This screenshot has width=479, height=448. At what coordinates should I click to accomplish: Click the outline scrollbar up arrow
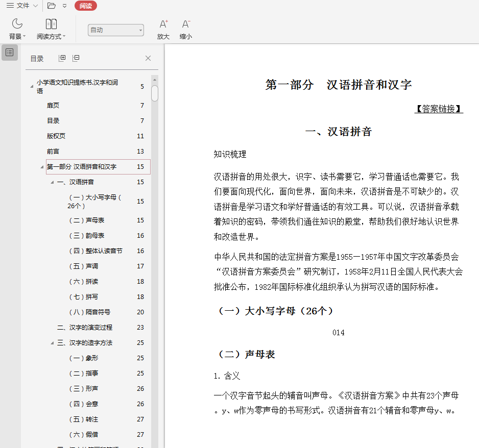tap(155, 80)
